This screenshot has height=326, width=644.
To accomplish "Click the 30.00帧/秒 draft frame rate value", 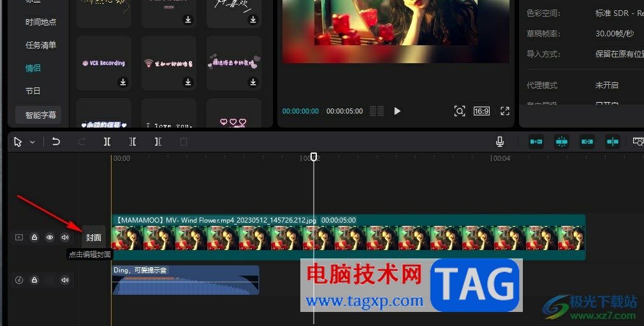I will [615, 34].
